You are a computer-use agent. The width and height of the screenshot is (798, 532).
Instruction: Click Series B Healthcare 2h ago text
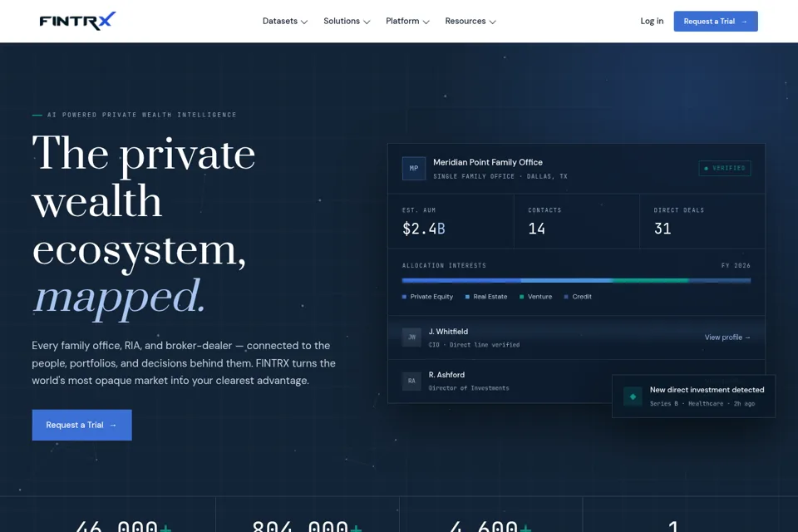pos(702,404)
